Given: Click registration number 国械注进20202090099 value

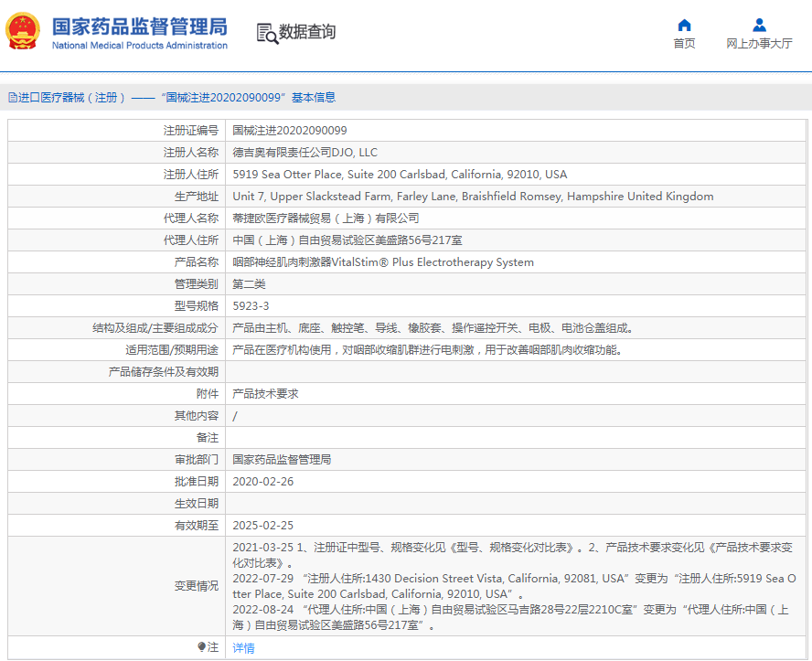Looking at the screenshot, I should click(x=290, y=131).
